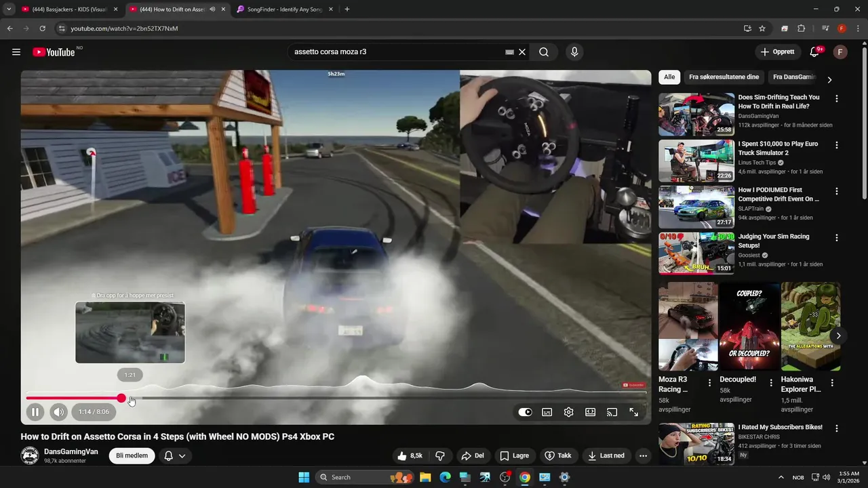Open the Judging Your Sim Racing Setups thumbnail
This screenshot has width=868, height=488.
coord(696,253)
